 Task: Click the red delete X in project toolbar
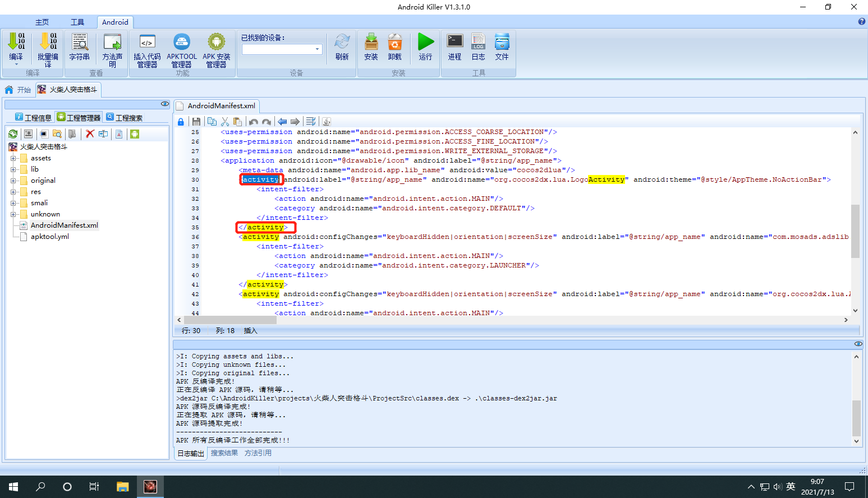pos(90,134)
